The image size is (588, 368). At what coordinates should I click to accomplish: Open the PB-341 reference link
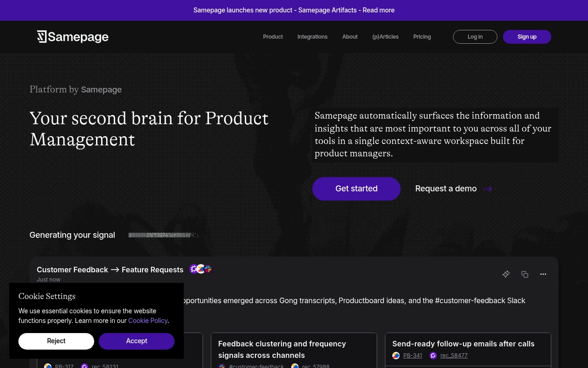pos(413,356)
